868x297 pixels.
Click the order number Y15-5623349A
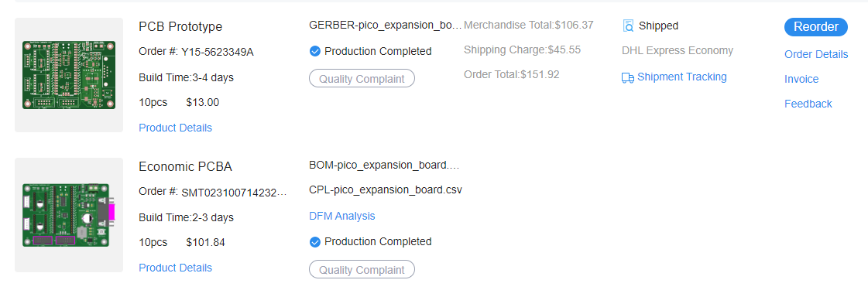[217, 53]
